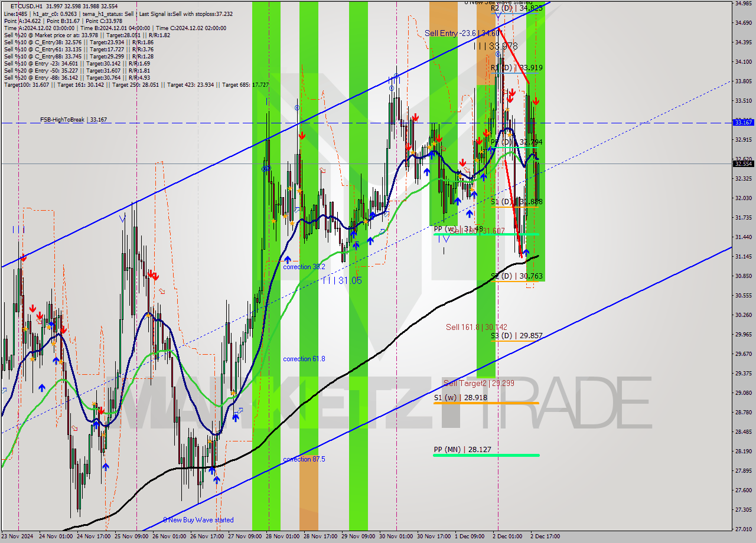This screenshot has height=543, width=756.
Task: Click the 28.190 price axis value
Action: [744, 451]
